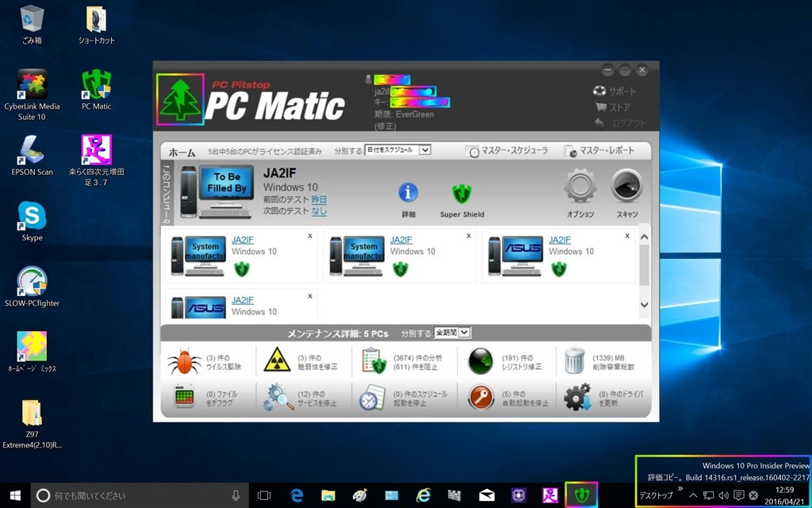The image size is (812, 508).
Task: Click the ストア shopping cart icon
Action: (x=601, y=107)
